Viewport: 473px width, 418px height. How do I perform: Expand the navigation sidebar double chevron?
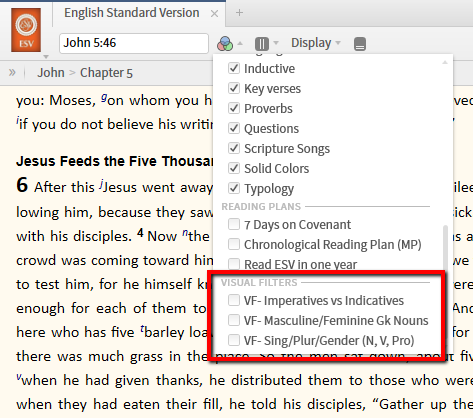click(x=12, y=72)
